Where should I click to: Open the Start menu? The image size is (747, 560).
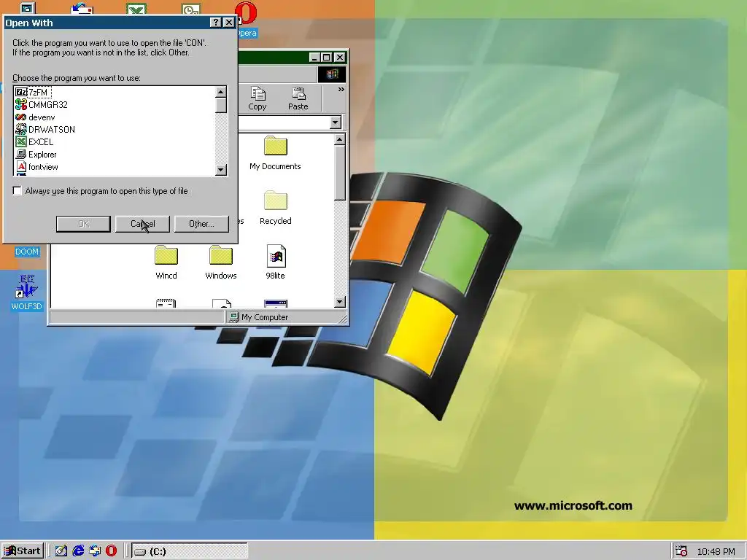(x=23, y=551)
